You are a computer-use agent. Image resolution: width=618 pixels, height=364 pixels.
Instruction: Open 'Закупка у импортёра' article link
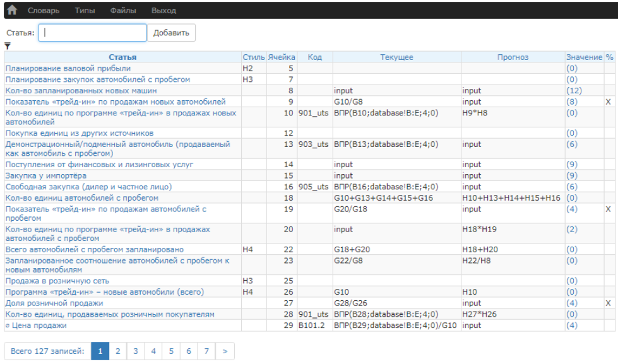(46, 175)
